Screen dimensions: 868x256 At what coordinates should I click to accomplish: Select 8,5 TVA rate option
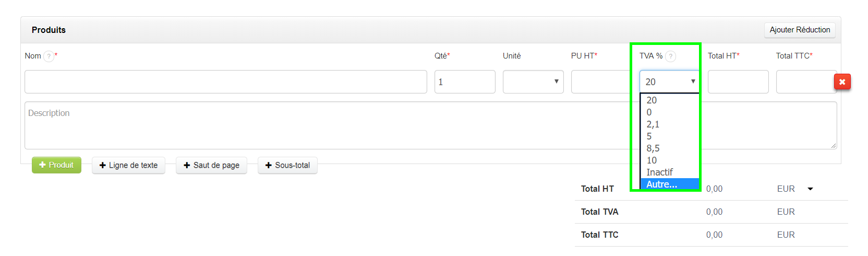tap(653, 148)
